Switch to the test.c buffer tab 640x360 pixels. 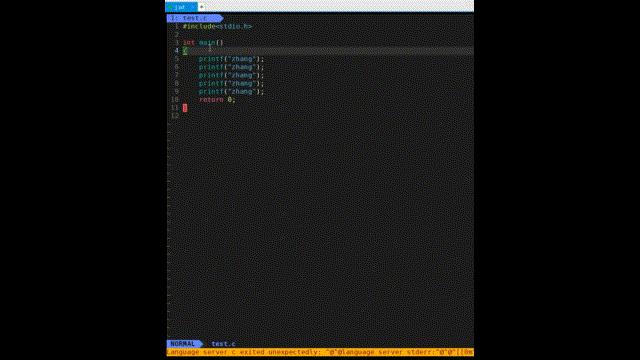click(x=195, y=18)
